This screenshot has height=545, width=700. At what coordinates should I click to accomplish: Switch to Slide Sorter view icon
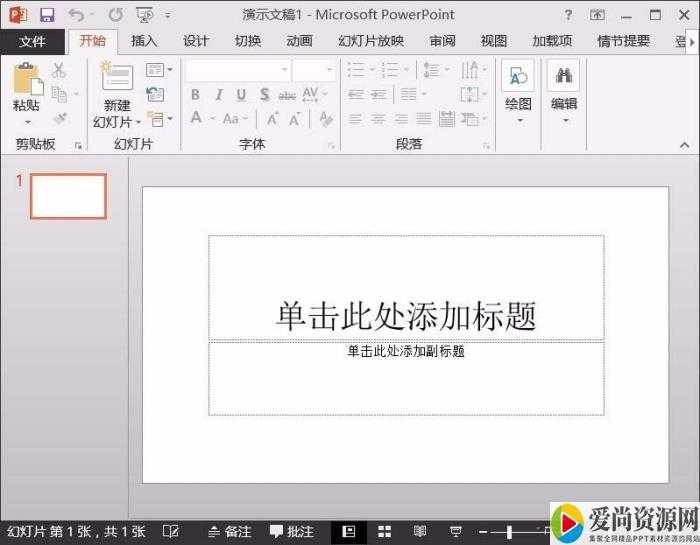coord(384,532)
